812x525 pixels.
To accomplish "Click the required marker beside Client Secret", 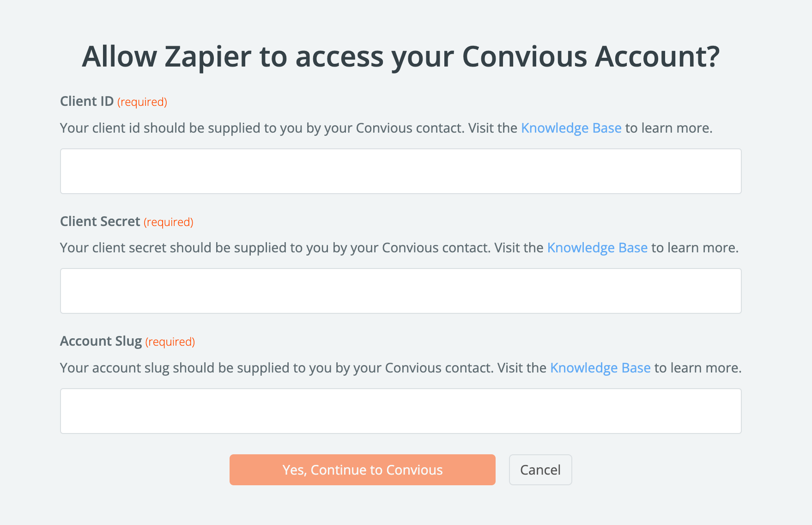I will pyautogui.click(x=168, y=222).
